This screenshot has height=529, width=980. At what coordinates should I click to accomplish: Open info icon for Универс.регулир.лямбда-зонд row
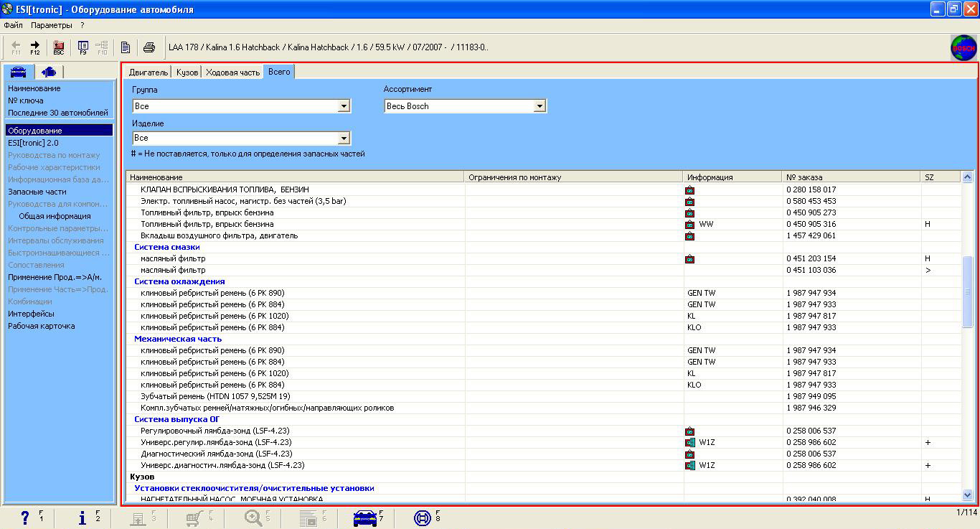pos(689,443)
